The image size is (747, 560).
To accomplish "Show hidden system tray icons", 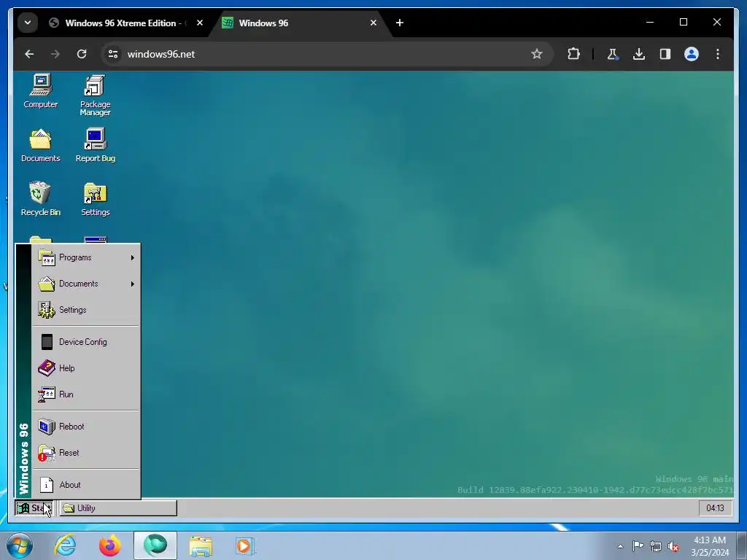I will coord(620,546).
